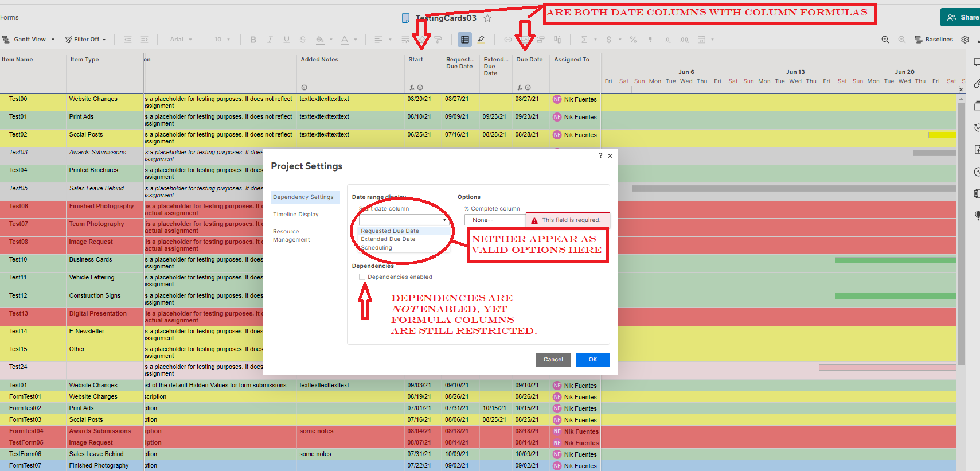Open the project settings gear icon
Image resolution: width=980 pixels, height=471 pixels.
pyautogui.click(x=965, y=40)
